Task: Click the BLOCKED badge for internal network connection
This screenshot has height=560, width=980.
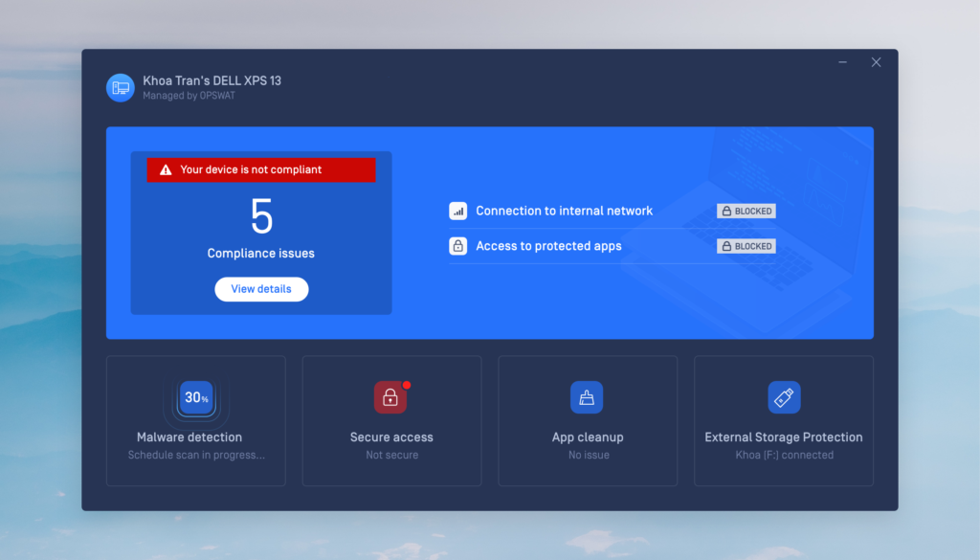Action: tap(746, 211)
